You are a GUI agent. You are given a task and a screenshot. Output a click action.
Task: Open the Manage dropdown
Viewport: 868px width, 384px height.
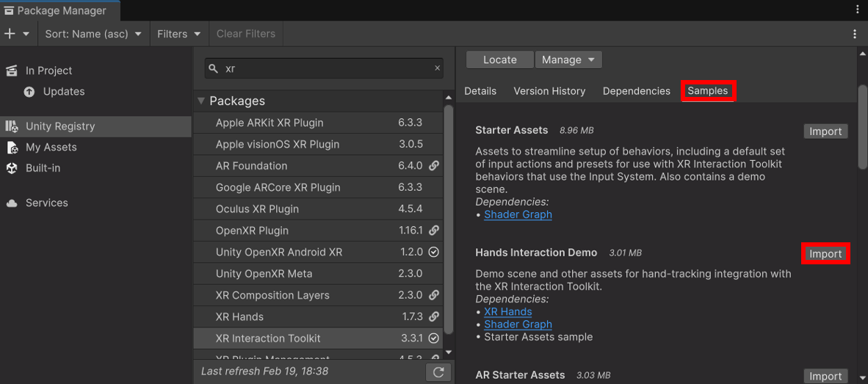568,59
